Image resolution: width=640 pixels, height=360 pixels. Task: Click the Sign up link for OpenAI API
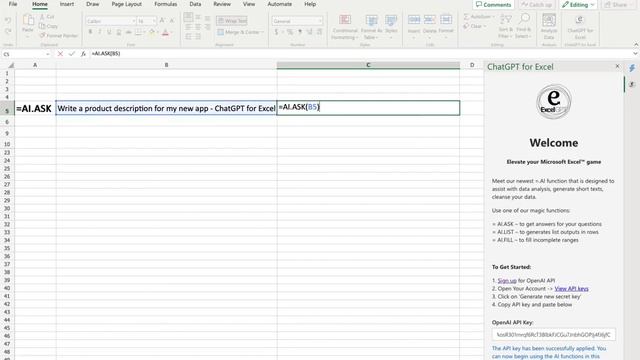tap(507, 281)
